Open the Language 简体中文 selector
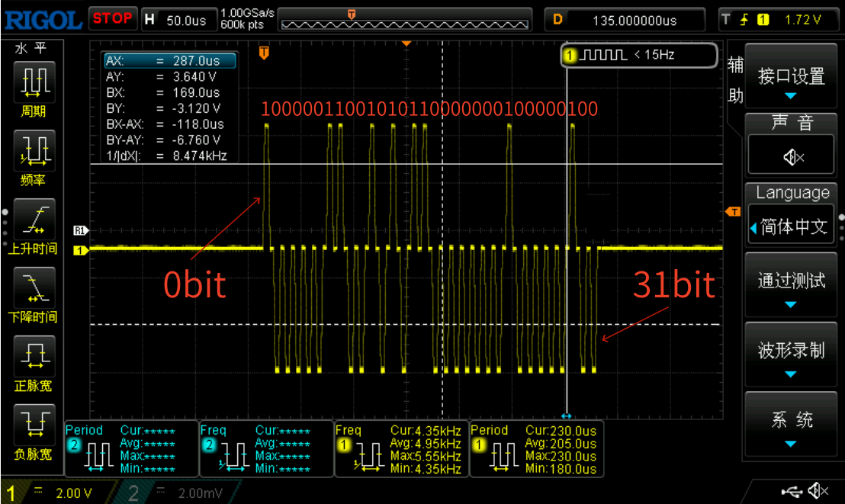This screenshot has height=504, width=845. (792, 226)
